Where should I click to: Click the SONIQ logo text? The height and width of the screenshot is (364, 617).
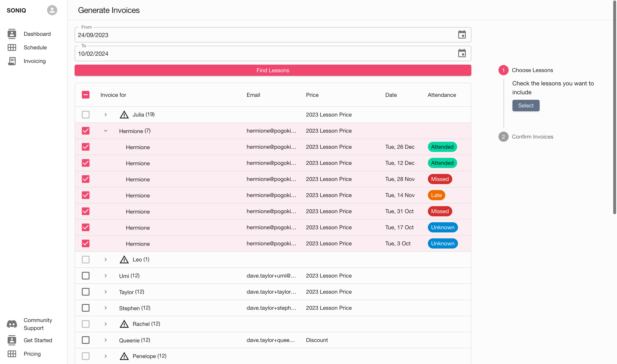pos(16,10)
